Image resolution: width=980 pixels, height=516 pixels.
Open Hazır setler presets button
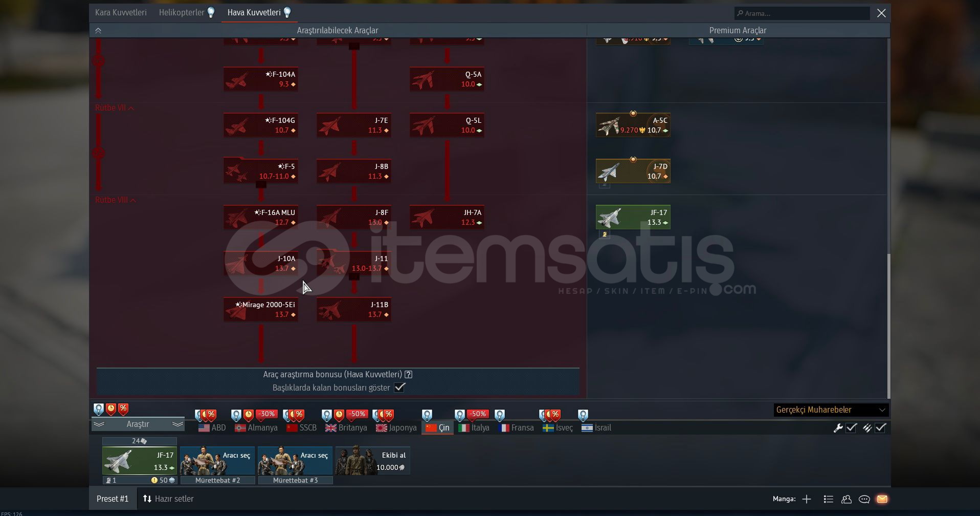(168, 499)
